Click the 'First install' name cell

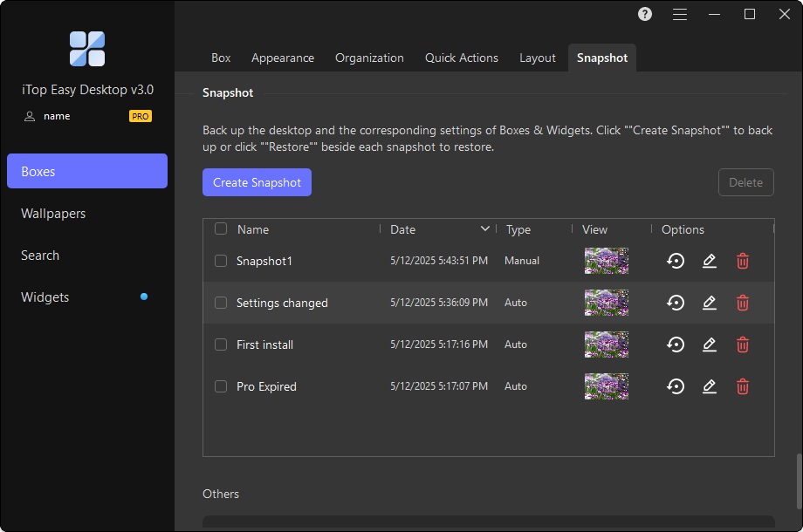point(264,344)
